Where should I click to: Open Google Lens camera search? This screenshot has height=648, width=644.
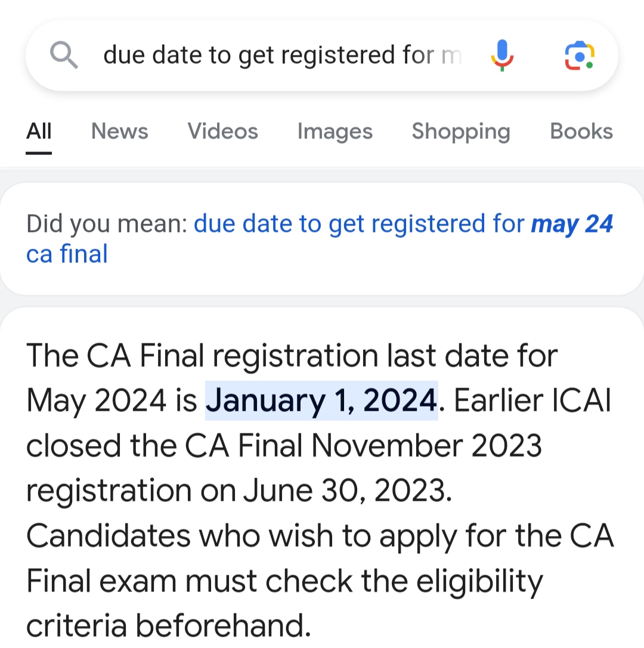(x=579, y=56)
